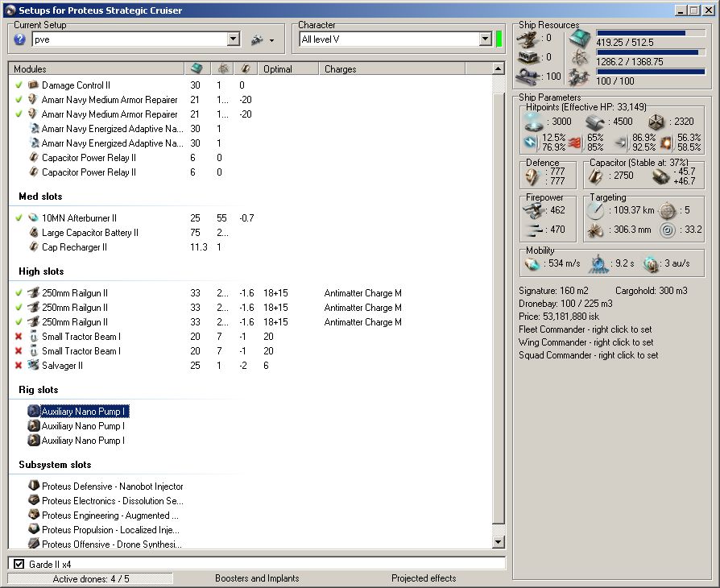Click the capacitor capacity icon showing 2750
Screen dimensions: 720x588
[x=595, y=176]
